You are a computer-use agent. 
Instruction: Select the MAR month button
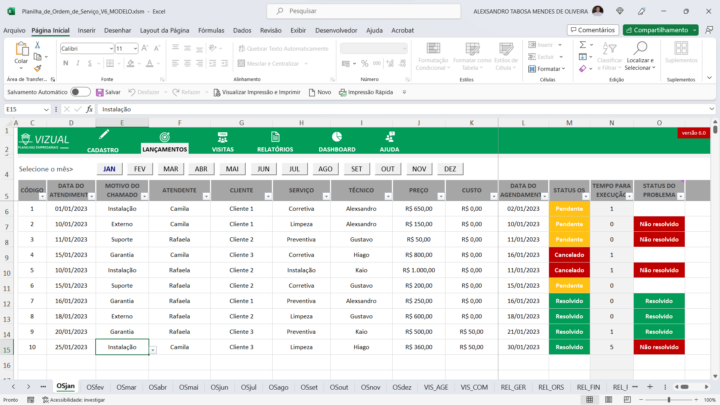click(x=171, y=169)
